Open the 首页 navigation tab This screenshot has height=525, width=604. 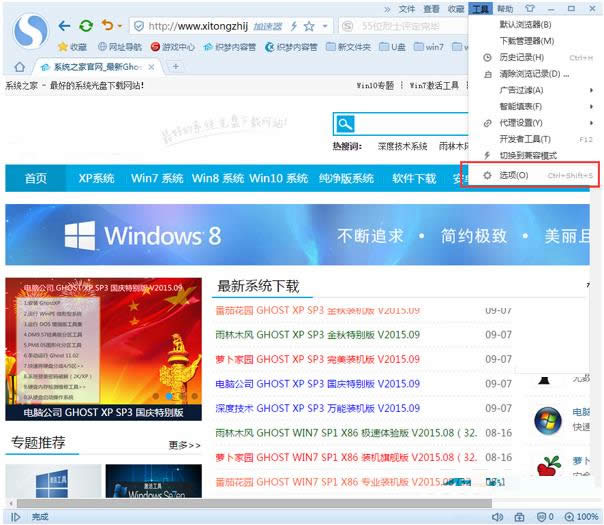coord(36,178)
